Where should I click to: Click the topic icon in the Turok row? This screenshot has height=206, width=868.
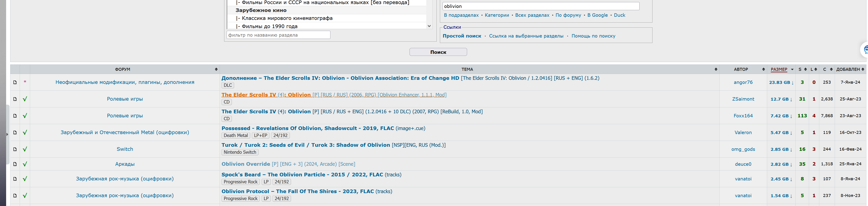coord(15,149)
